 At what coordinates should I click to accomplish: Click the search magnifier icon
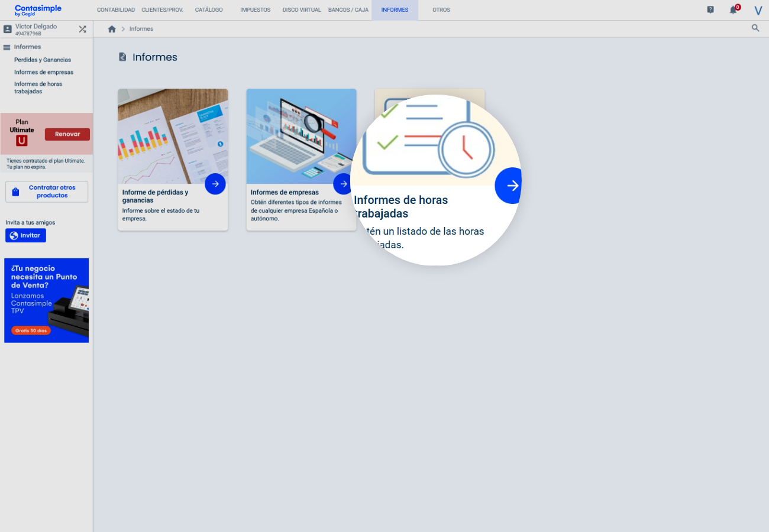(x=755, y=28)
